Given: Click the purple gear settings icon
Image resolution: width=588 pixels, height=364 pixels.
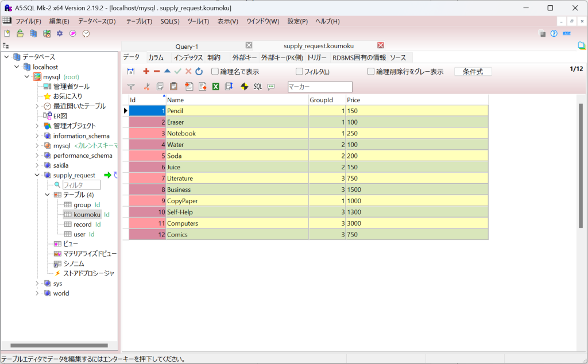Looking at the screenshot, I should tap(60, 34).
